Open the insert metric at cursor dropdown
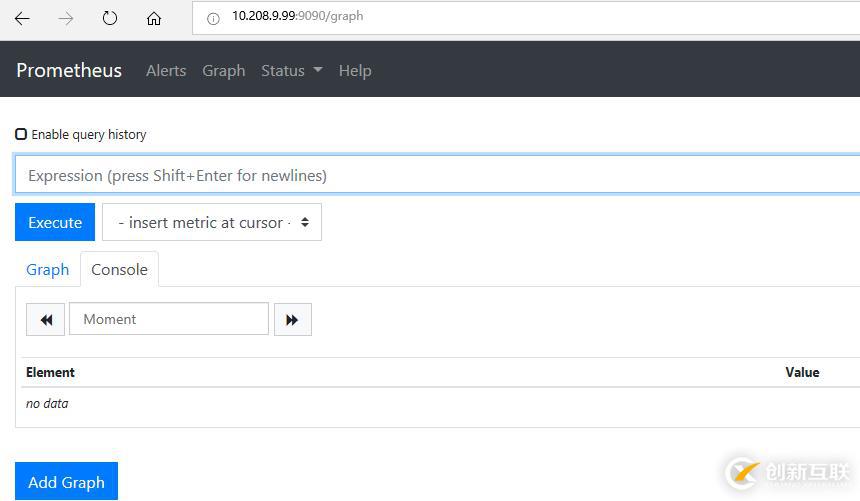The image size is (860, 501). coord(212,222)
